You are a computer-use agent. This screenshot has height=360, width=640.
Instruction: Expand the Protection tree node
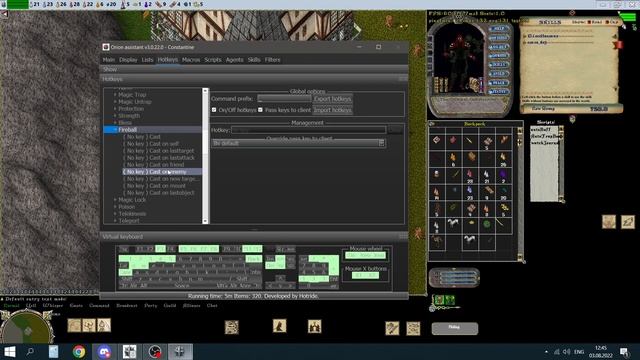[115, 109]
